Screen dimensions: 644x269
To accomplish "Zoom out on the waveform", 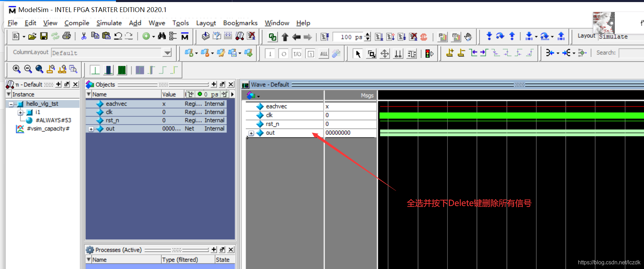I will point(28,69).
